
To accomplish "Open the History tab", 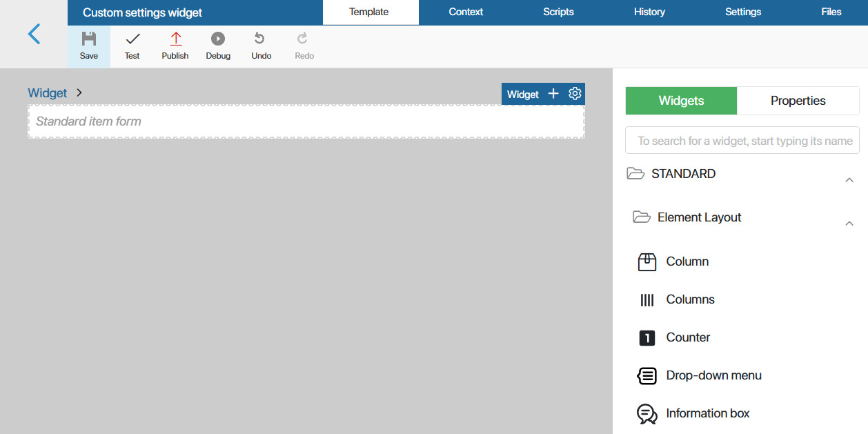I will 649,12.
